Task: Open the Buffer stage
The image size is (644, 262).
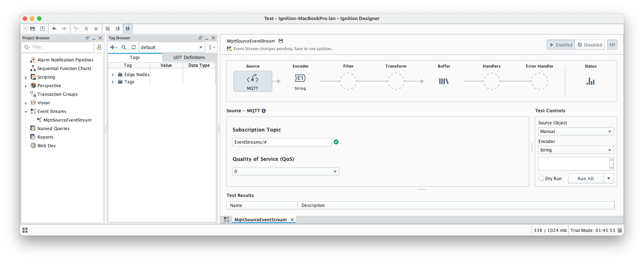Action: pos(444,81)
